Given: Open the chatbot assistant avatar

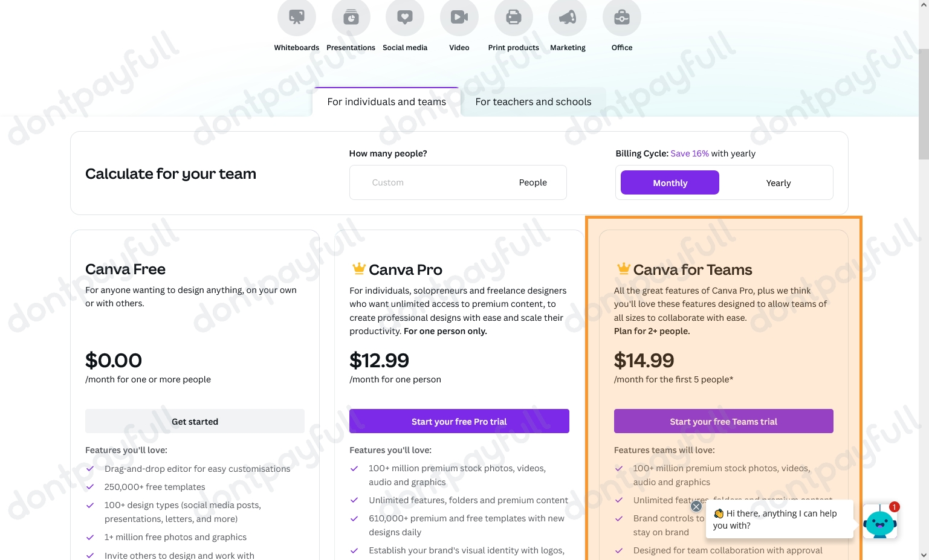Looking at the screenshot, I should click(880, 521).
